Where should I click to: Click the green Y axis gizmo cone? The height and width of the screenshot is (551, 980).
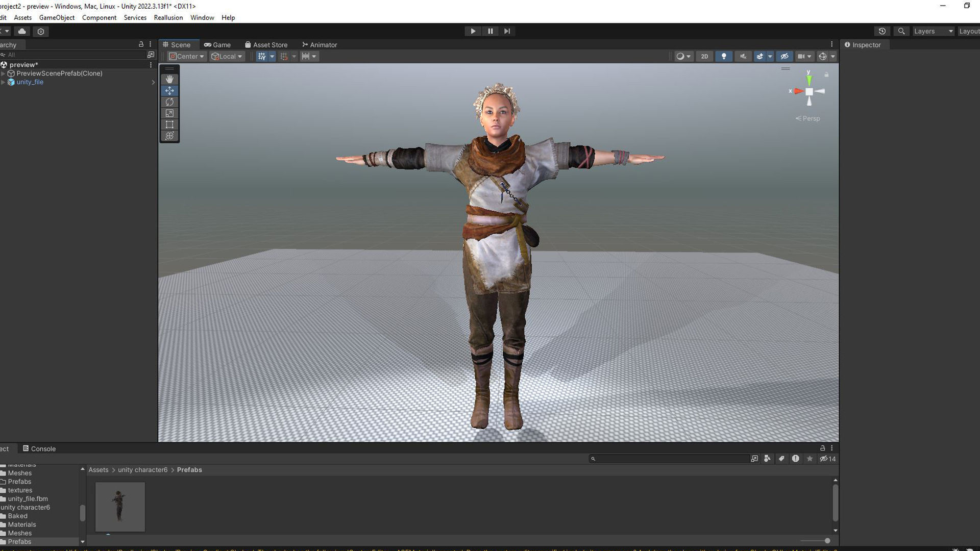(x=809, y=80)
